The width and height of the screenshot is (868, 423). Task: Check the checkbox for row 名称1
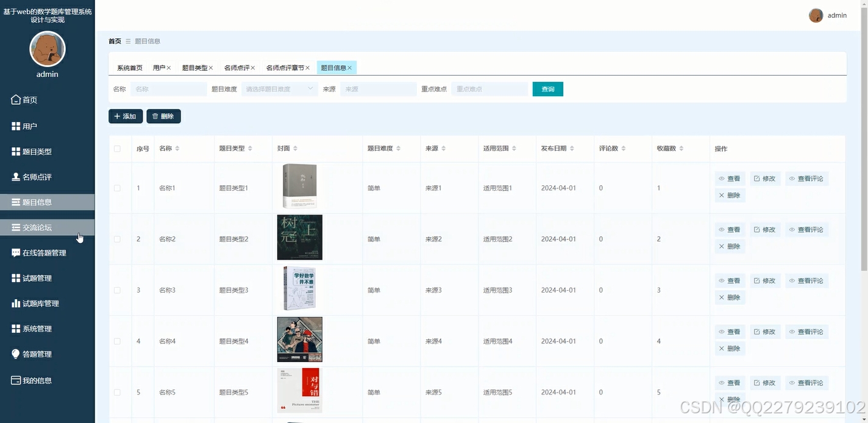[x=118, y=187]
